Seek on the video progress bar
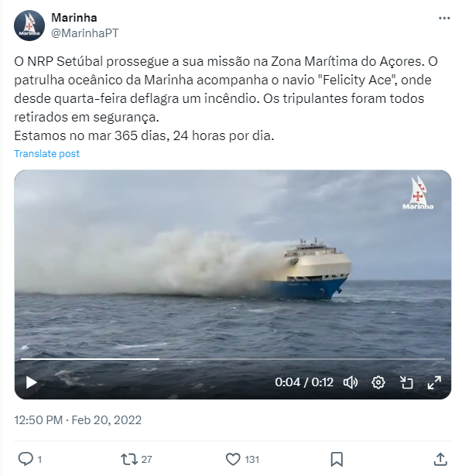This screenshot has width=462, height=476. (232, 359)
